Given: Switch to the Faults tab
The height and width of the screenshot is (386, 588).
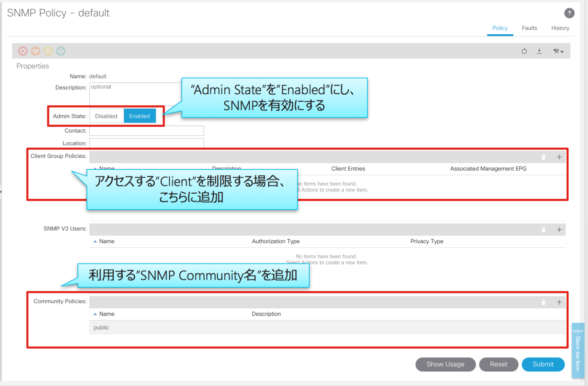Looking at the screenshot, I should point(529,28).
